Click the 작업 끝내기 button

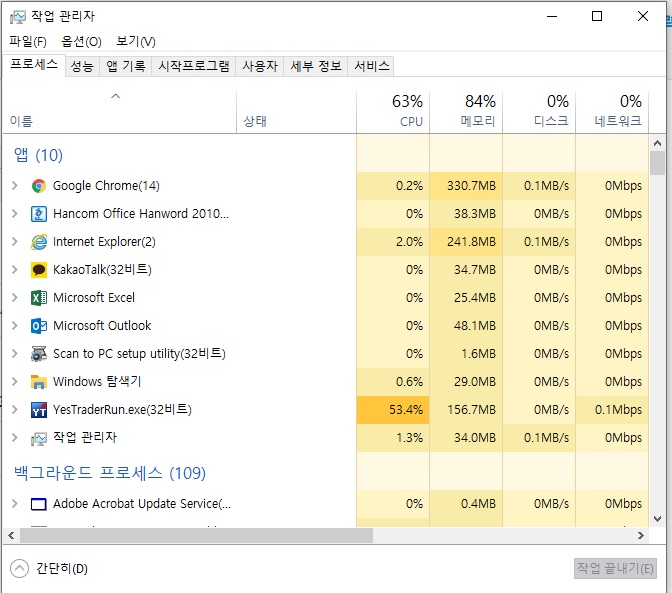coord(615,568)
